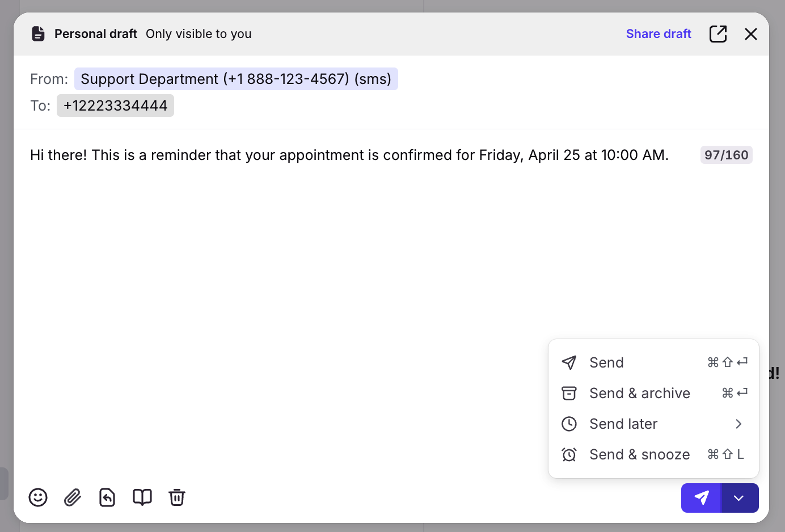Image resolution: width=785 pixels, height=532 pixels.
Task: Click the Personal draft document icon
Action: 38,34
